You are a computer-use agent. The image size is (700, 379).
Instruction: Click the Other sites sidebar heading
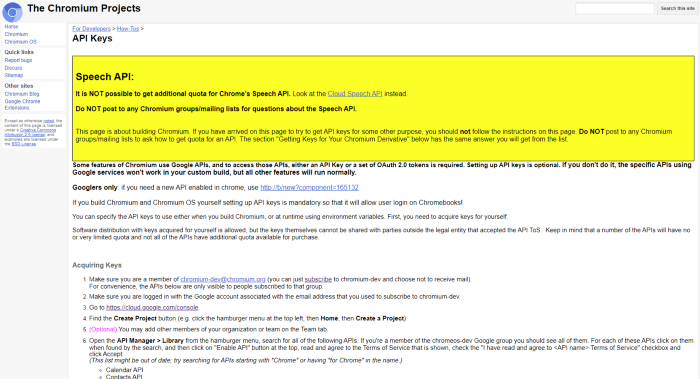(x=19, y=86)
